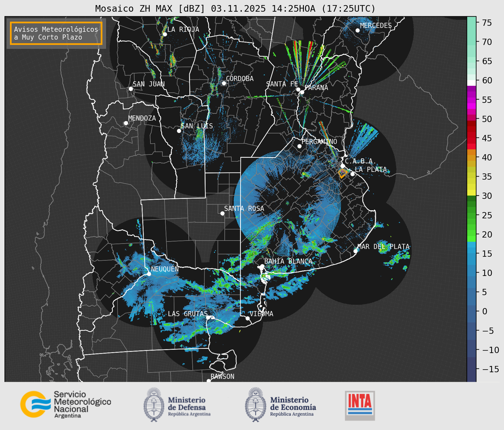This screenshot has width=504, height=430.
Task: Click the Ministerio de Defensa coat of arms
Action: click(x=154, y=405)
